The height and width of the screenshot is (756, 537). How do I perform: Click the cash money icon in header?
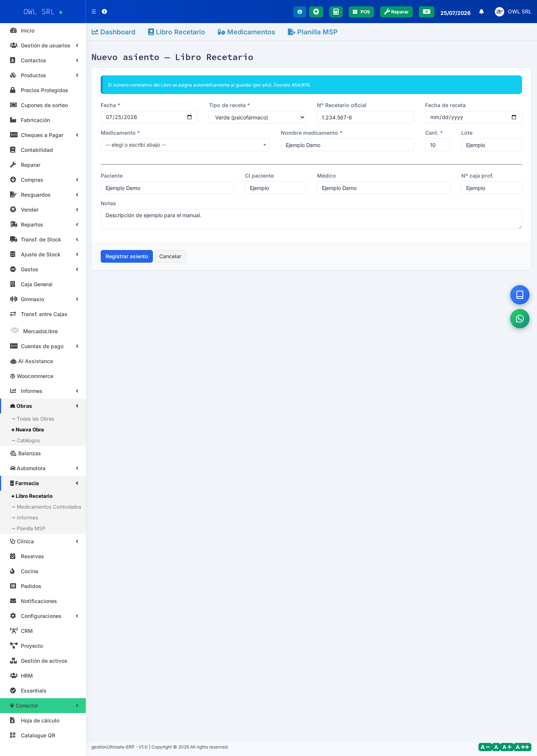(427, 12)
